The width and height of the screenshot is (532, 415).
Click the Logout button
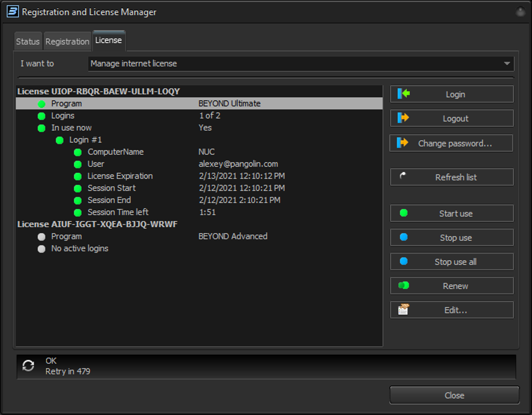coord(452,118)
